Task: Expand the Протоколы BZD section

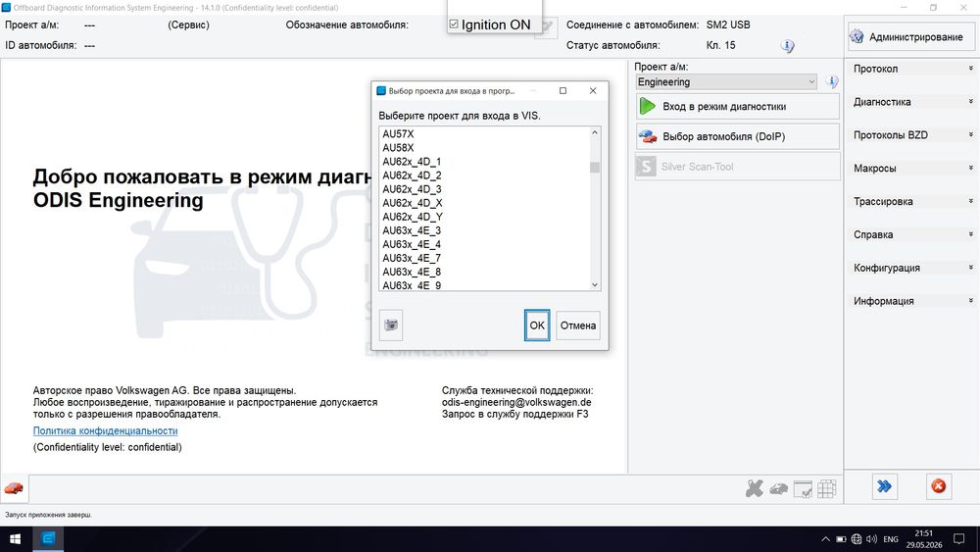Action: coord(911,135)
